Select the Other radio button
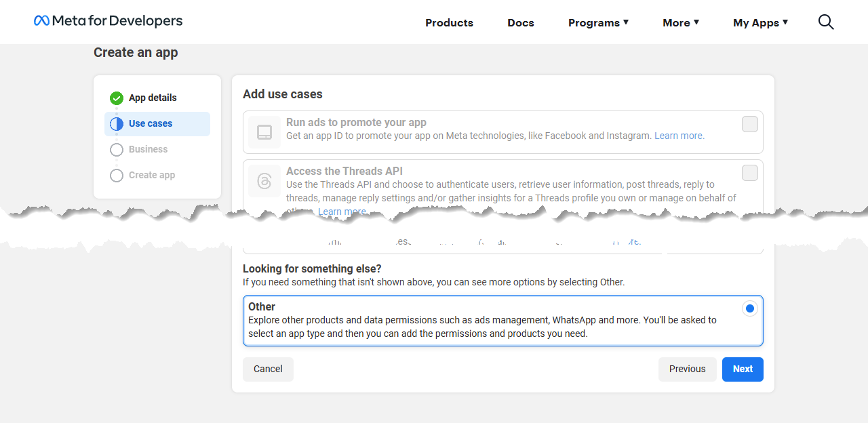This screenshot has width=868, height=423. pyautogui.click(x=749, y=308)
